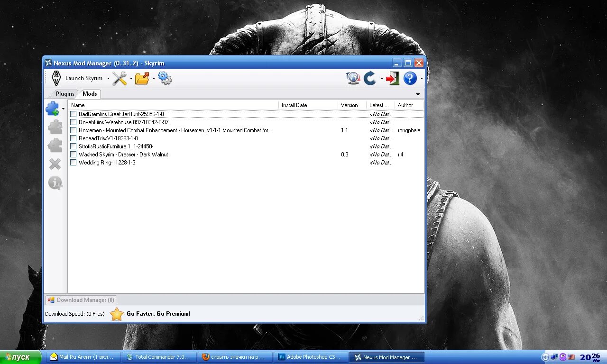Click the gold star premium icon

tap(117, 314)
